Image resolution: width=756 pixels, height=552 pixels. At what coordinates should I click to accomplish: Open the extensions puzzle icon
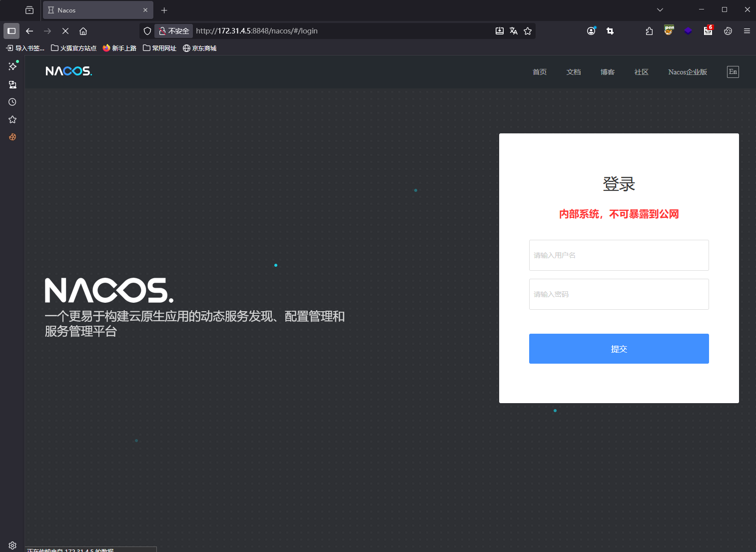[649, 31]
